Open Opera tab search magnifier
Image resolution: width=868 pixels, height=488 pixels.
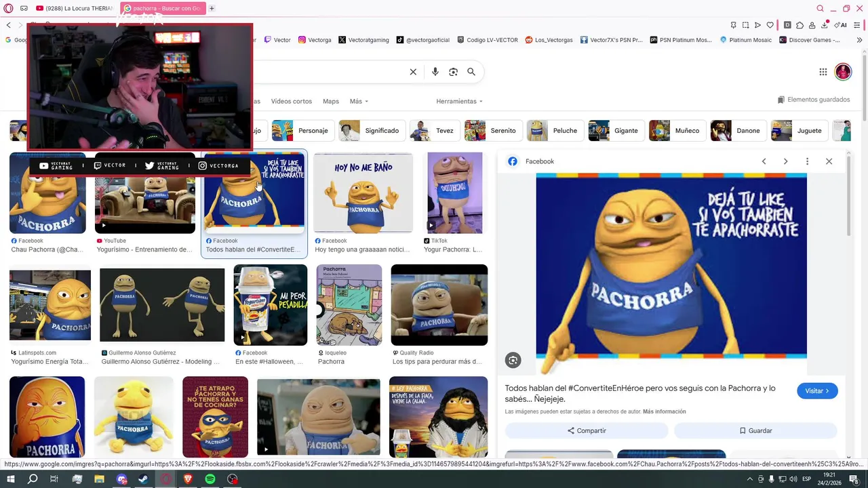(820, 8)
